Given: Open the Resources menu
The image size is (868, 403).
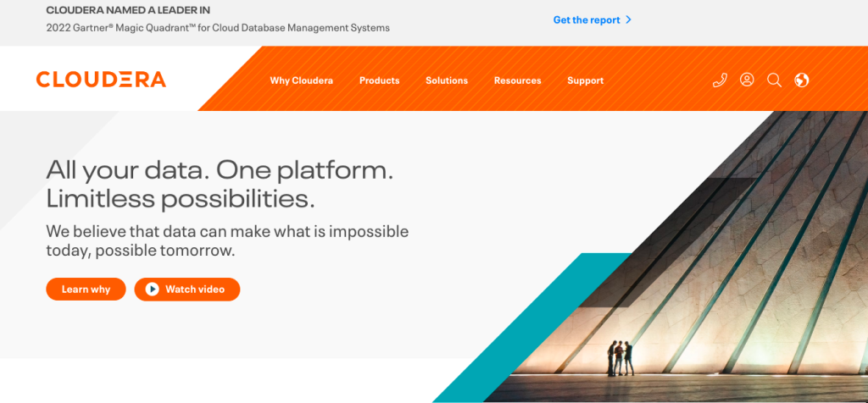Looking at the screenshot, I should [518, 80].
